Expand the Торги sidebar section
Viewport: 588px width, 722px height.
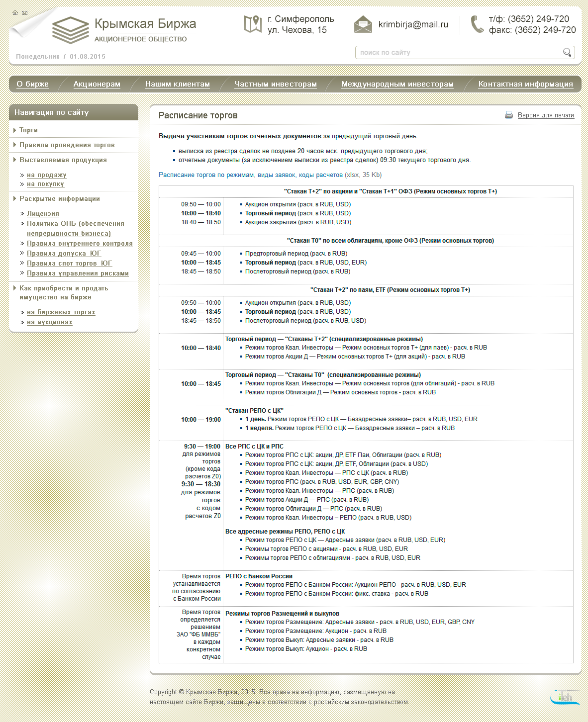28,130
